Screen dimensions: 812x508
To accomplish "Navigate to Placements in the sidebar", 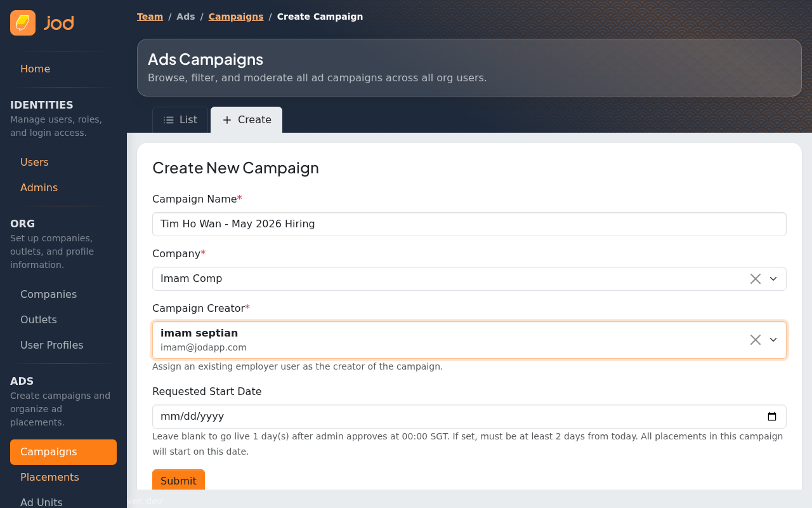I will [49, 477].
